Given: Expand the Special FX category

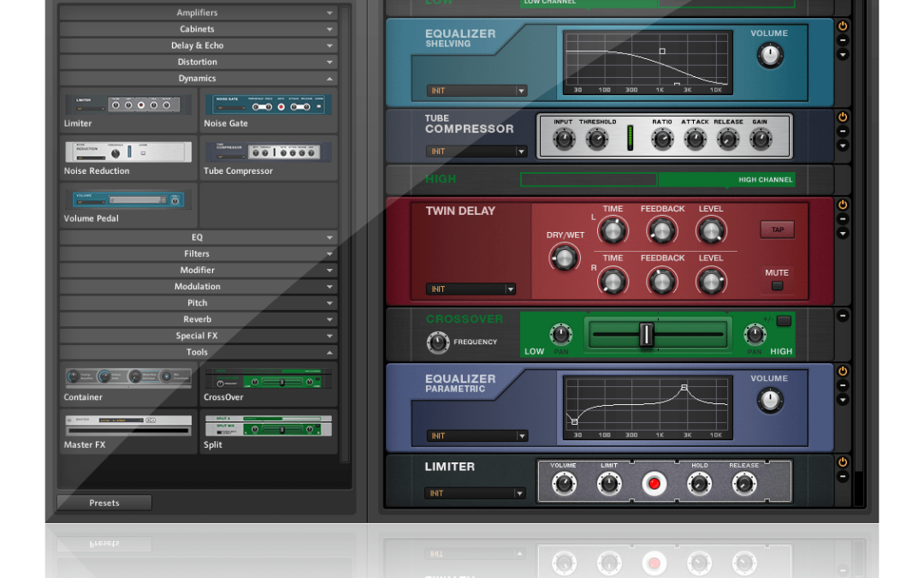Looking at the screenshot, I should [x=198, y=336].
